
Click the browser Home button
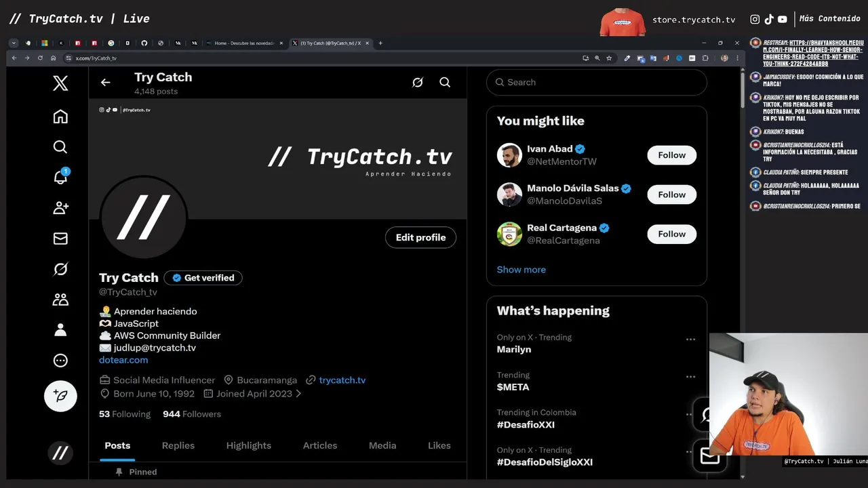point(53,58)
